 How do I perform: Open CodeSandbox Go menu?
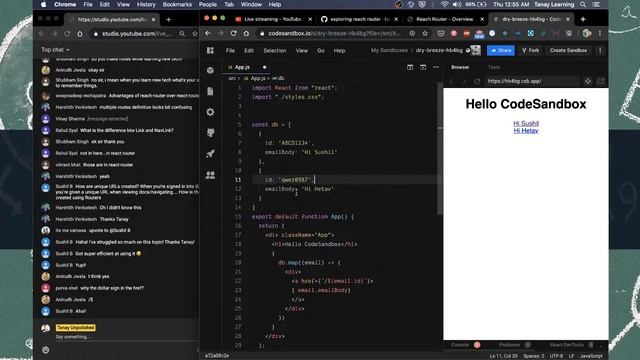coord(321,51)
